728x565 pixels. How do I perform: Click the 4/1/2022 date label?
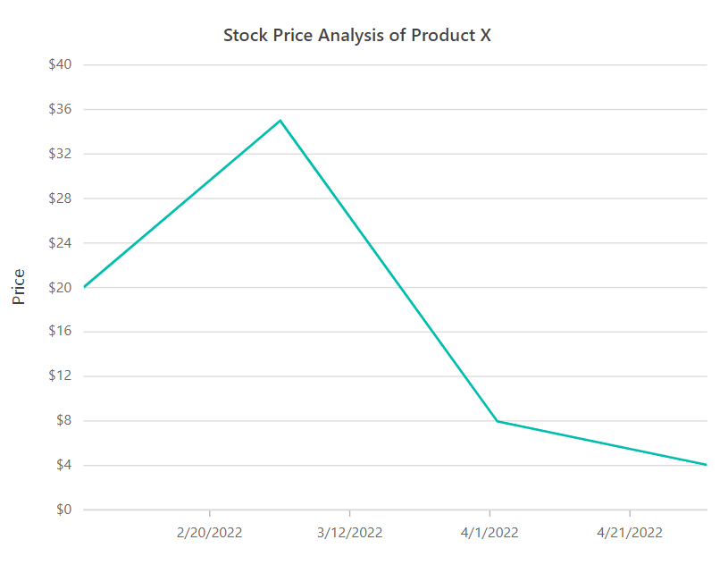490,533
